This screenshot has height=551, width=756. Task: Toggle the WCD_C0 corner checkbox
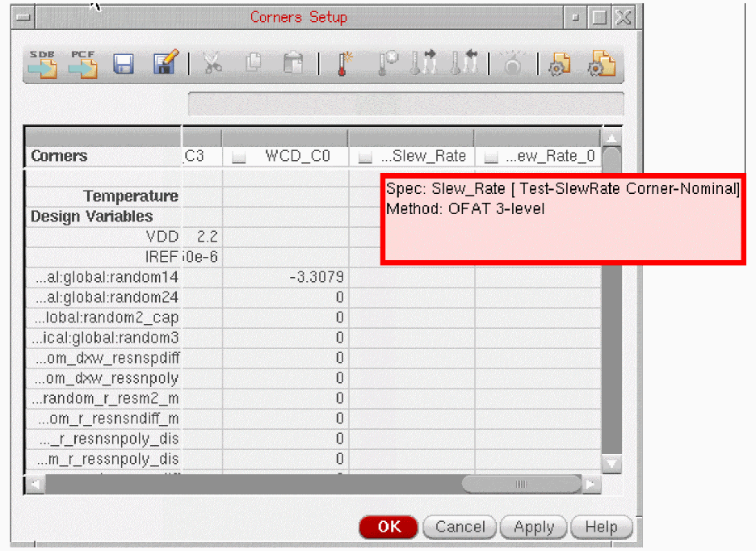click(238, 158)
